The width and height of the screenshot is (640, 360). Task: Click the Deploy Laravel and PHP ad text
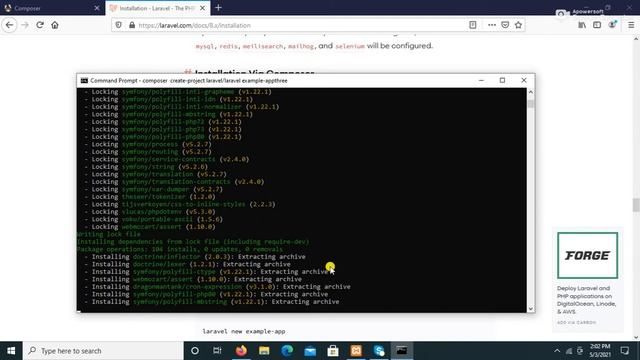tap(587, 300)
